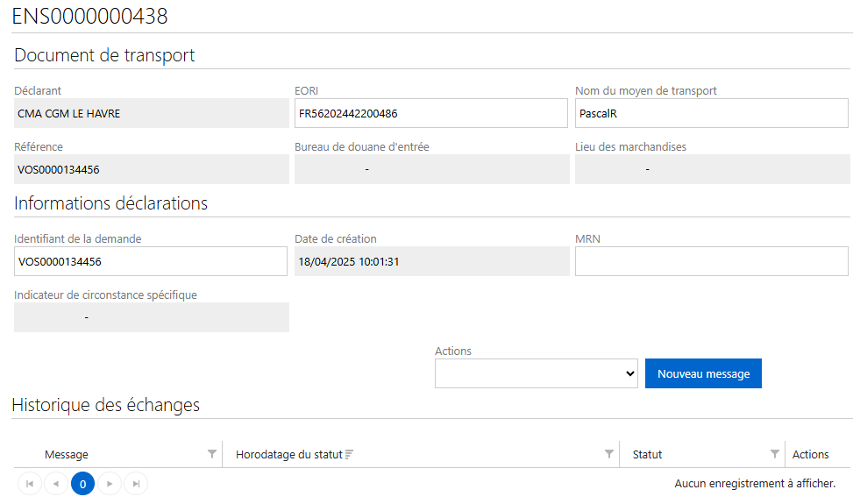The width and height of the screenshot is (853, 504).
Task: Click the empty MRN field
Action: (712, 261)
